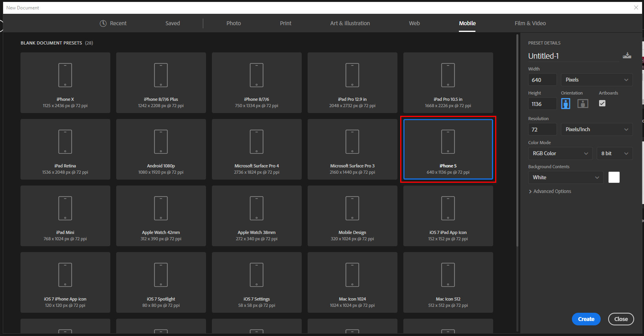Click the Close button

point(621,319)
